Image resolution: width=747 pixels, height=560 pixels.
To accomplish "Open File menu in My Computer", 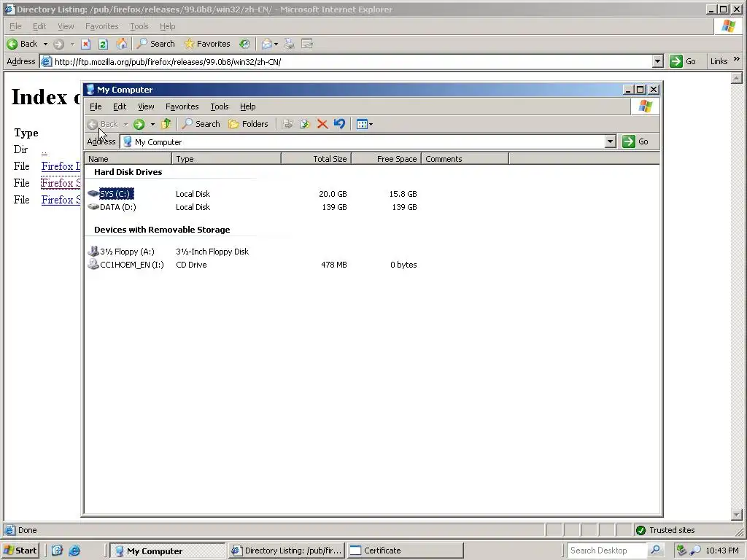I will coord(96,106).
